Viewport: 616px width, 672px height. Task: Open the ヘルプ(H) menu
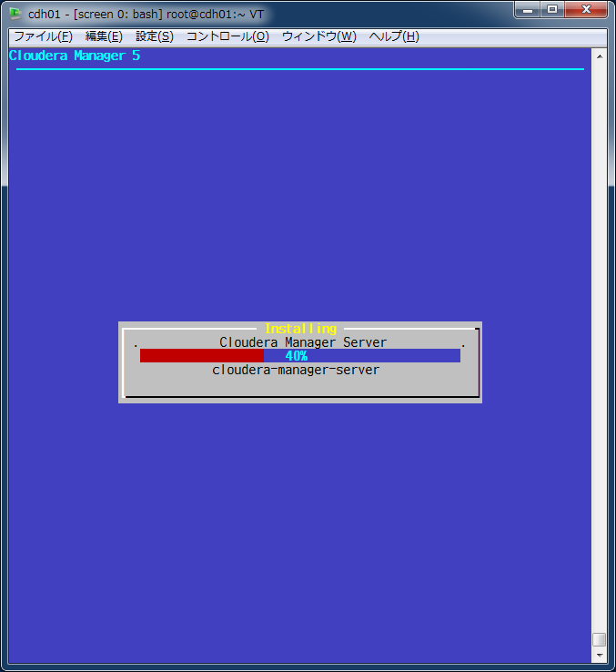point(394,36)
